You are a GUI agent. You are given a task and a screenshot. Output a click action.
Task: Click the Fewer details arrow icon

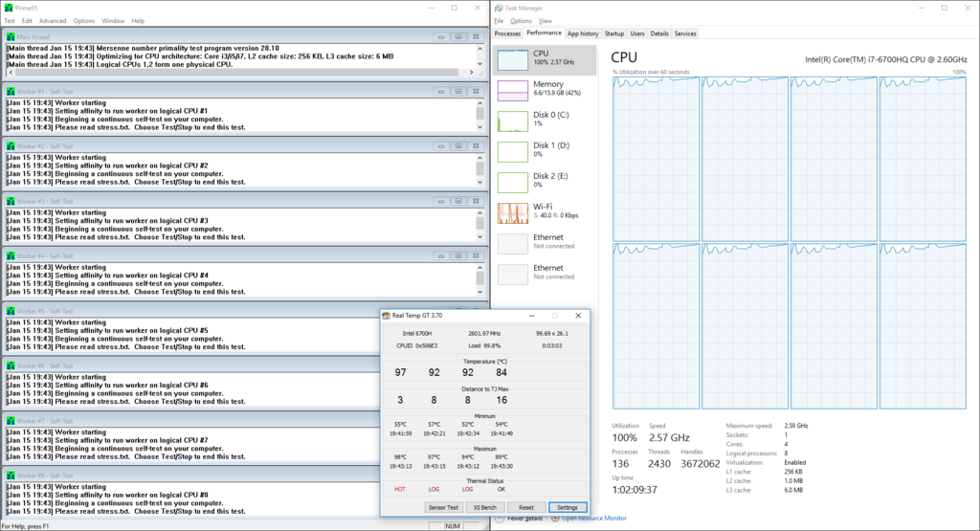(x=500, y=519)
